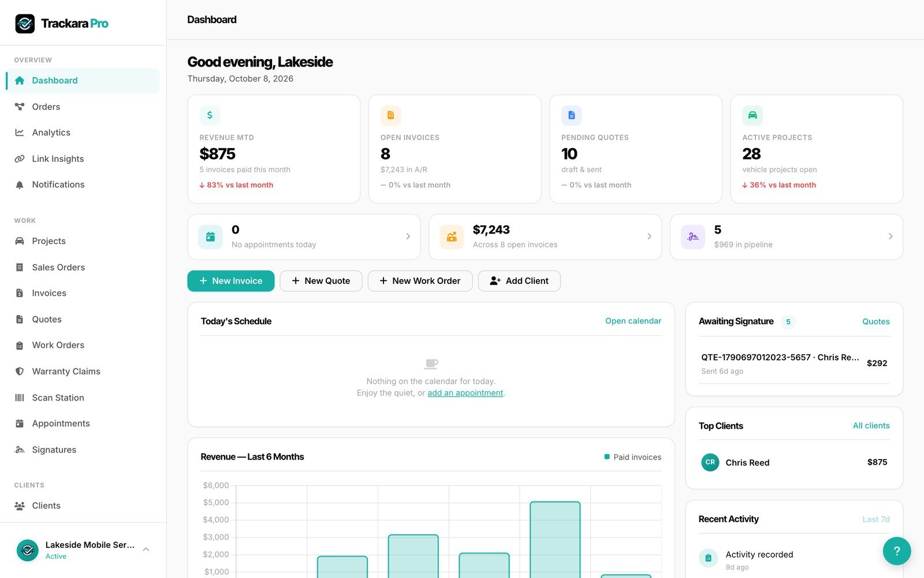Click the Trackara Pro logo icon
The height and width of the screenshot is (578, 924).
(25, 24)
